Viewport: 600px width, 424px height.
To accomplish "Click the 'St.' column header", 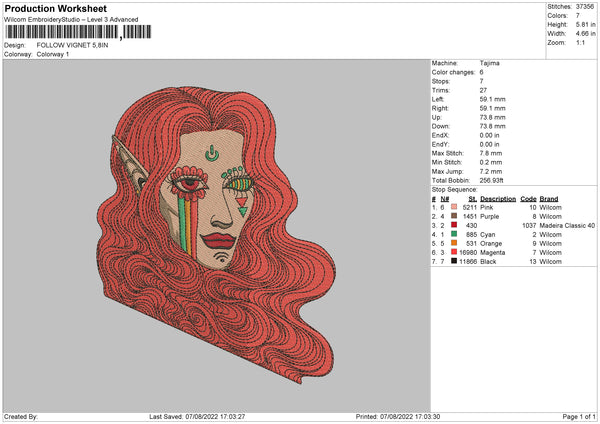I will [x=473, y=199].
